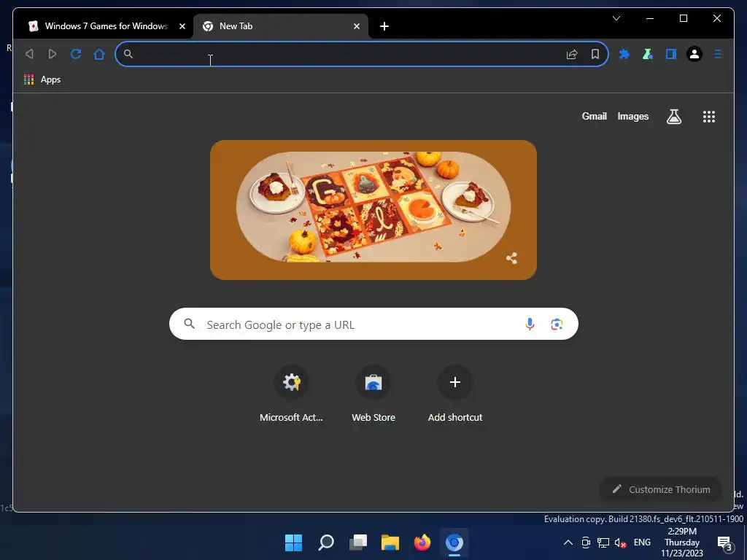Add shortcut on new tab page
This screenshot has width=747, height=560.
pos(455,394)
